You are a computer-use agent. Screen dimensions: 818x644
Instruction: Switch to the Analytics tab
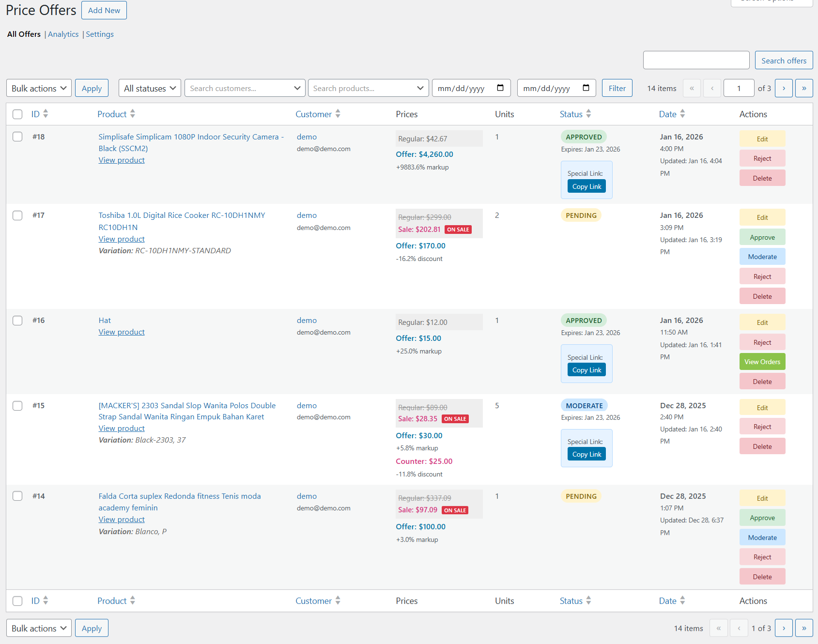pyautogui.click(x=63, y=34)
